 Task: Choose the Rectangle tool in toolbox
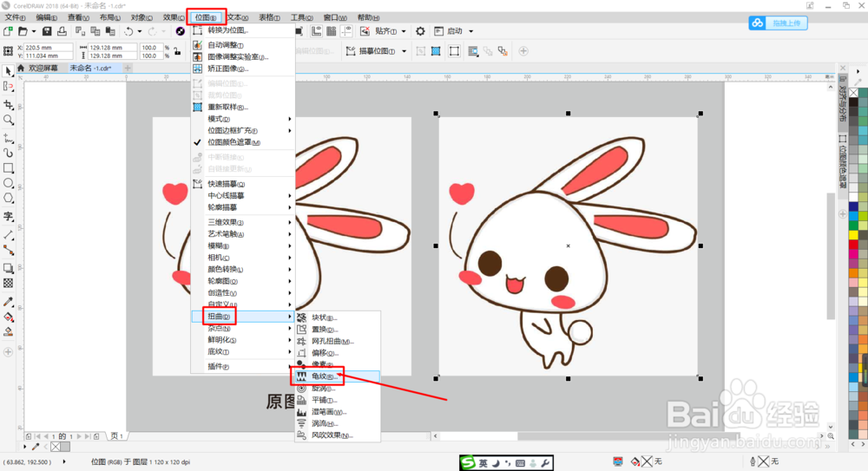pos(9,167)
